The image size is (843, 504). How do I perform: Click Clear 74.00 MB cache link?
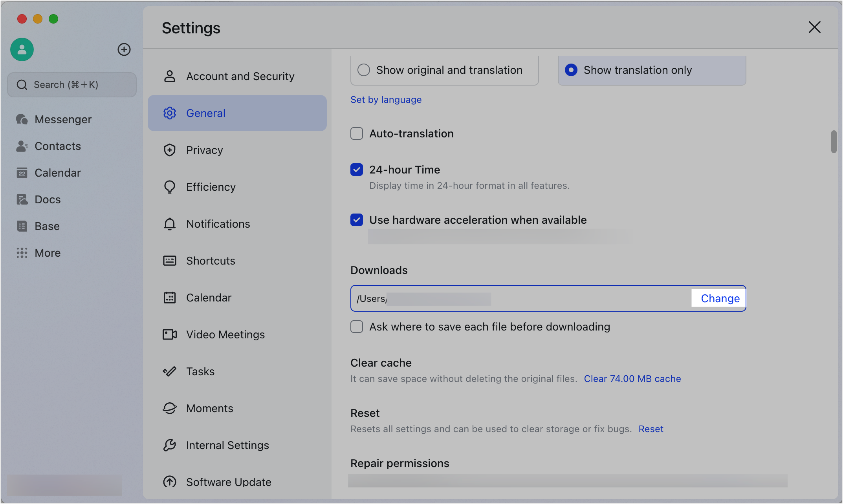(x=632, y=379)
